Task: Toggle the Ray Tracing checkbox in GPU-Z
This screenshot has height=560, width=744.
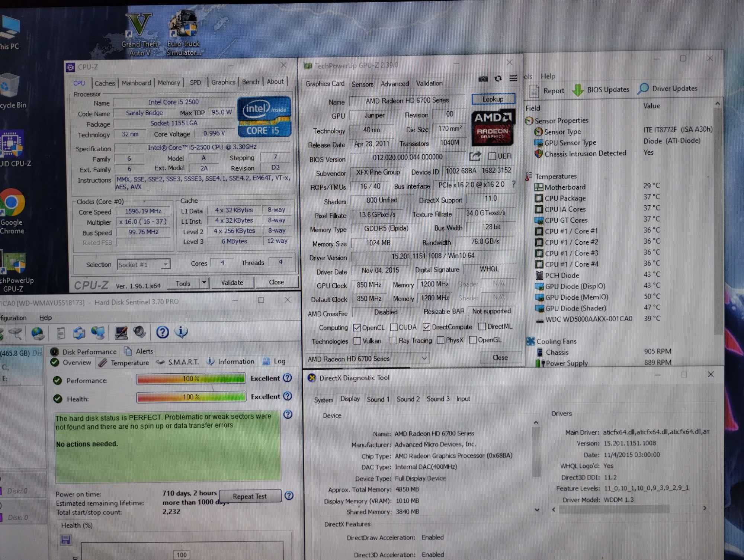Action: tap(393, 341)
